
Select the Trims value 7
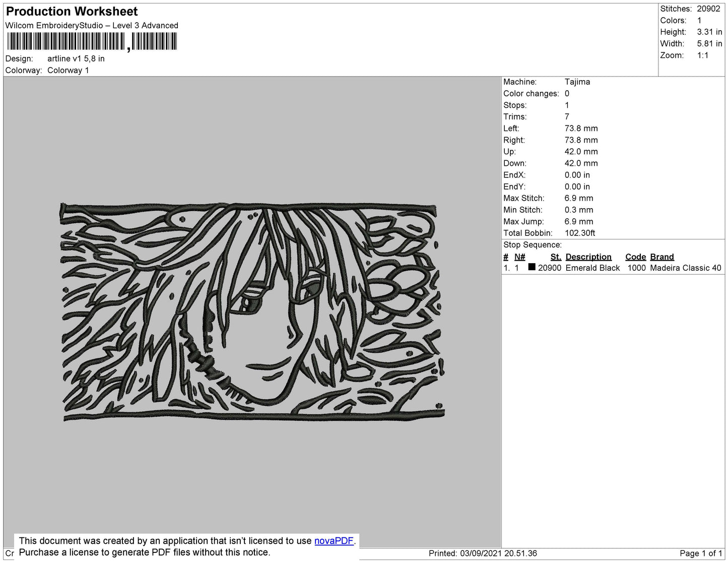(567, 117)
